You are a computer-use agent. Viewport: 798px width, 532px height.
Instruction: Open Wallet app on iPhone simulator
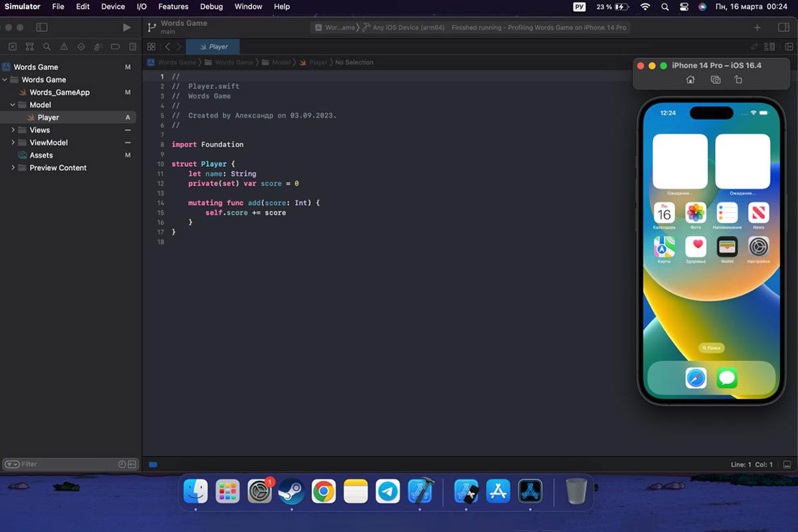(727, 247)
